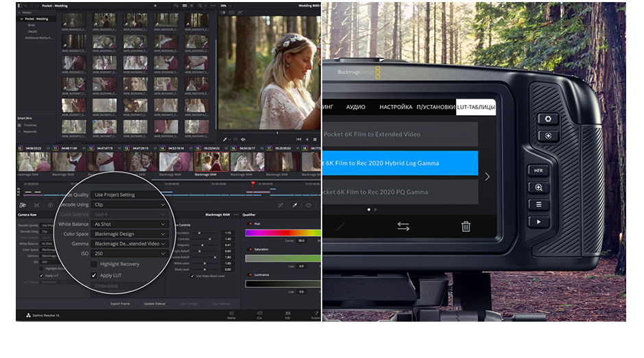Open the power window palette icon

[309, 205]
